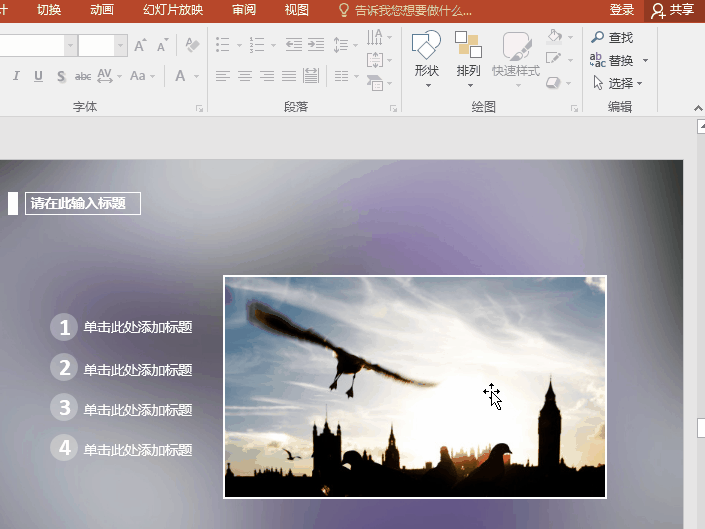
Task: Clear all text formatting
Action: [x=192, y=45]
